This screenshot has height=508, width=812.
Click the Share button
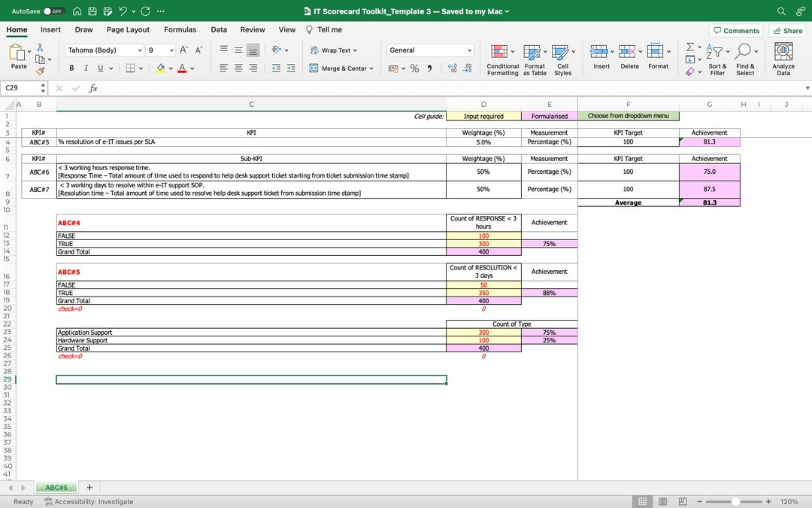tap(787, 30)
